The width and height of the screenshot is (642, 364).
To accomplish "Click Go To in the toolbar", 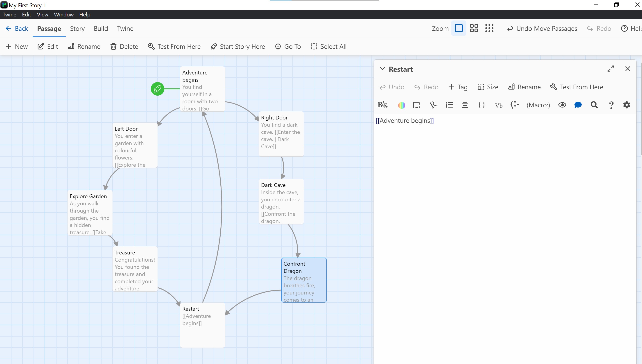I will point(288,47).
